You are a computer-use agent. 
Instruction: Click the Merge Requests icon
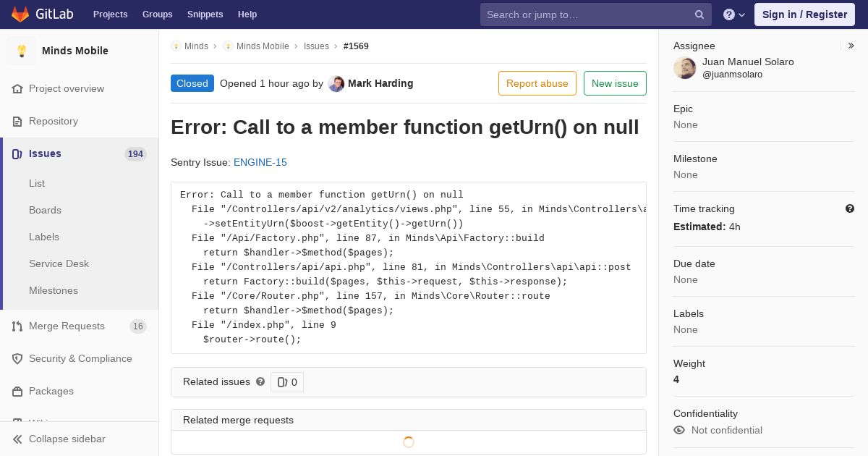17,326
